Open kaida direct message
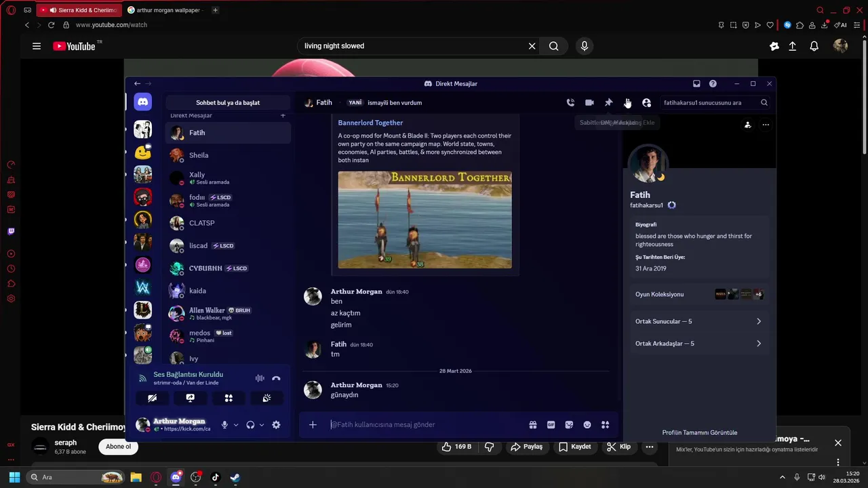 pyautogui.click(x=228, y=291)
